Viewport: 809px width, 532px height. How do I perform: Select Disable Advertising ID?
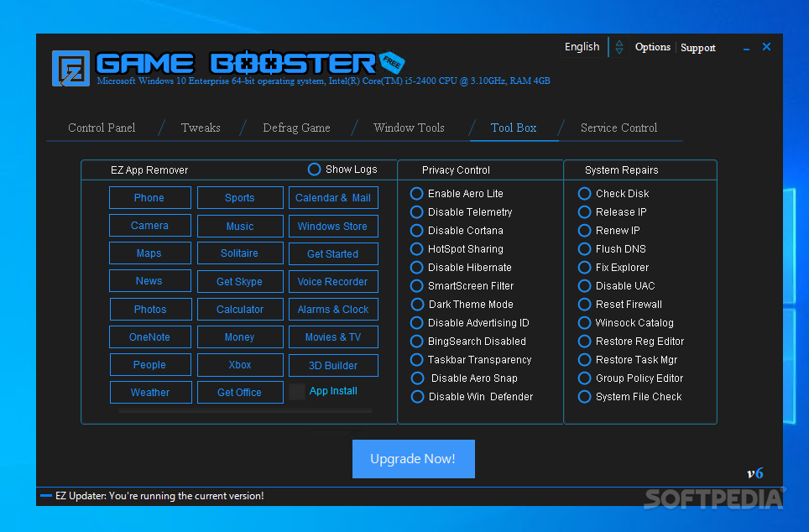point(416,322)
